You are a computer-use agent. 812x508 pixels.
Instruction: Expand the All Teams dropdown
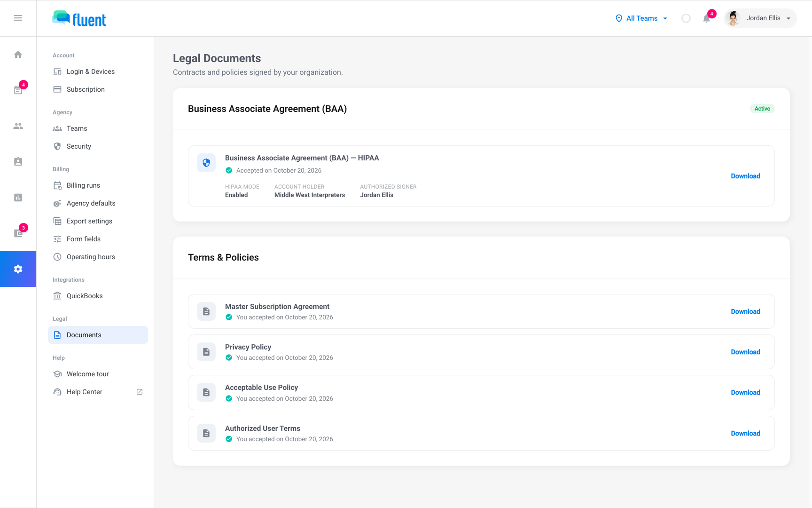click(x=641, y=18)
